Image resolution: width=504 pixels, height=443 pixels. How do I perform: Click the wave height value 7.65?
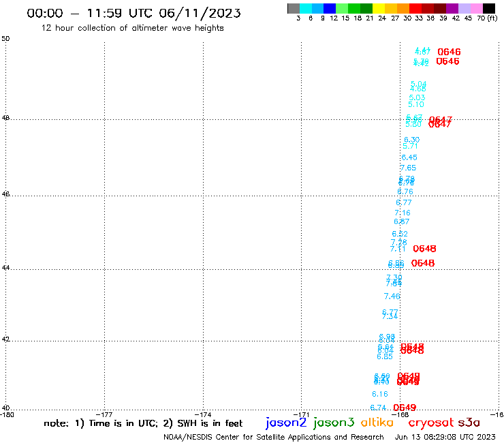click(408, 168)
